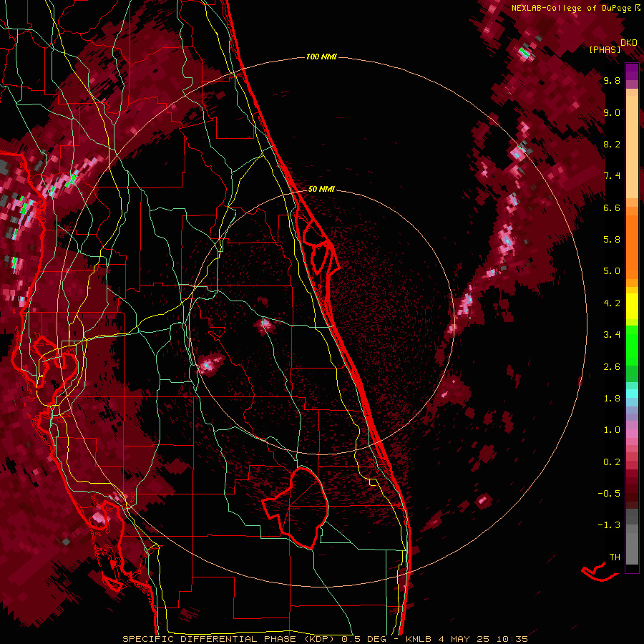
Task: Click the 1.8 value on the color scale
Action: point(612,399)
